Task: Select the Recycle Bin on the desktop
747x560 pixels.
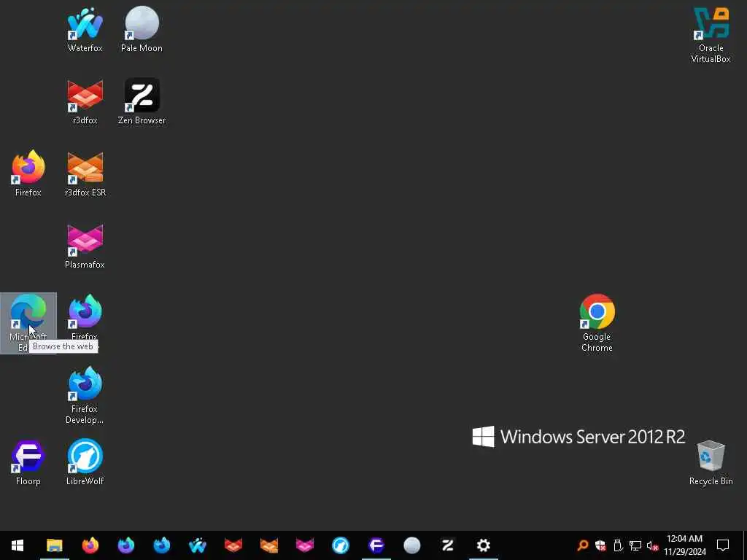Action: click(711, 462)
